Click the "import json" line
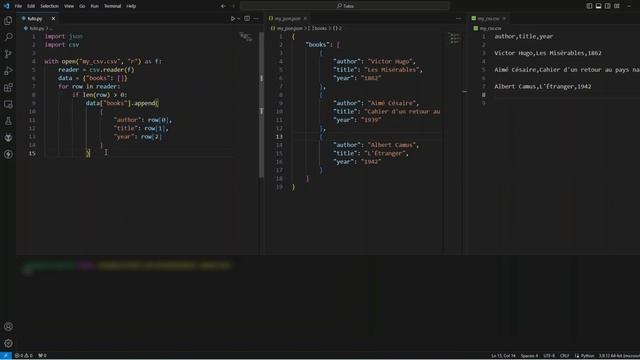640x360 pixels. pos(64,36)
